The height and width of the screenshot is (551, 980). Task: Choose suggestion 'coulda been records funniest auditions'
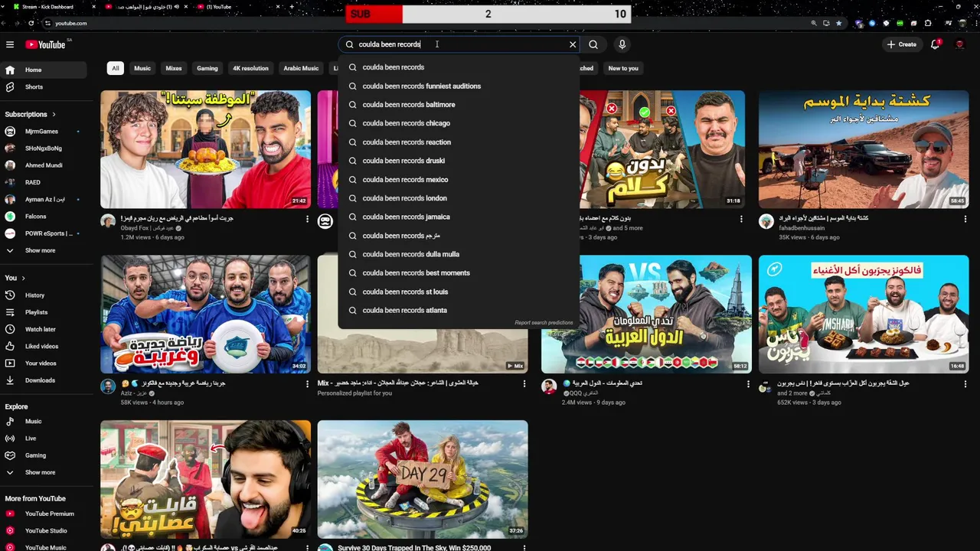click(458, 86)
